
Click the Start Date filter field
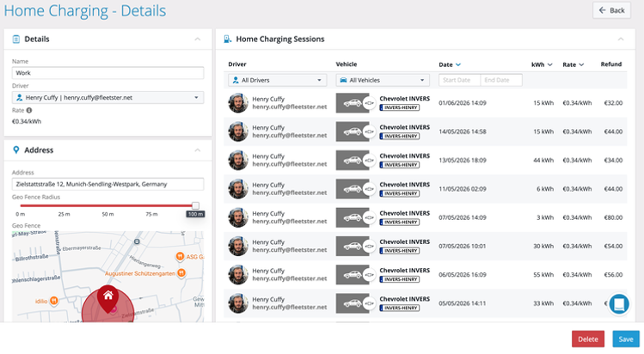coord(459,80)
